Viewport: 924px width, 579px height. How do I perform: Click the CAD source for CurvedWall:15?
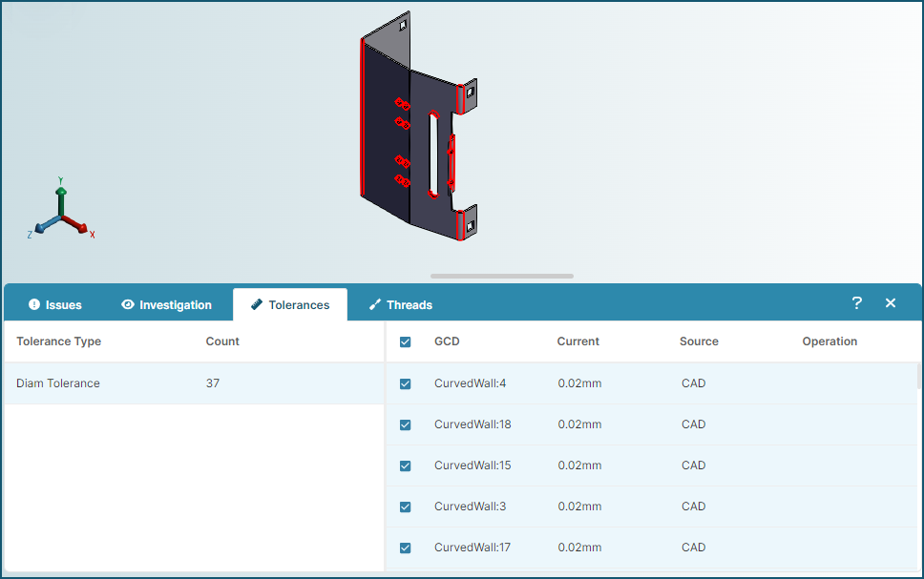tap(694, 465)
